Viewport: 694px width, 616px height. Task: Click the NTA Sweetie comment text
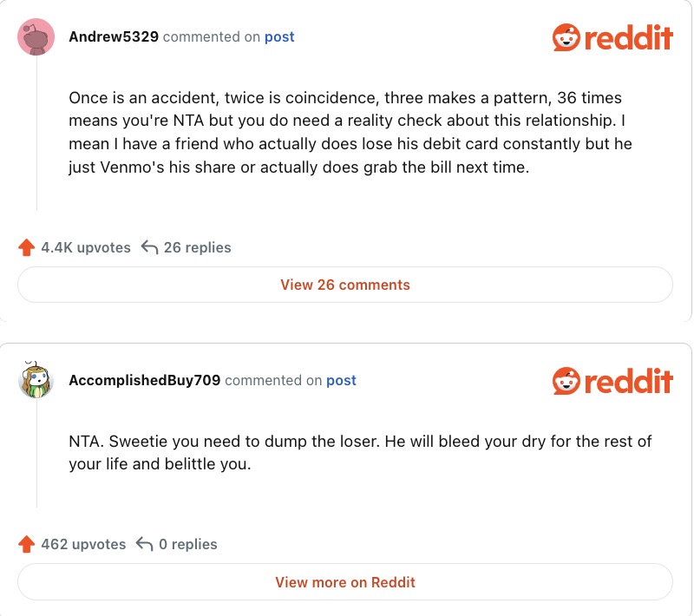coord(359,453)
